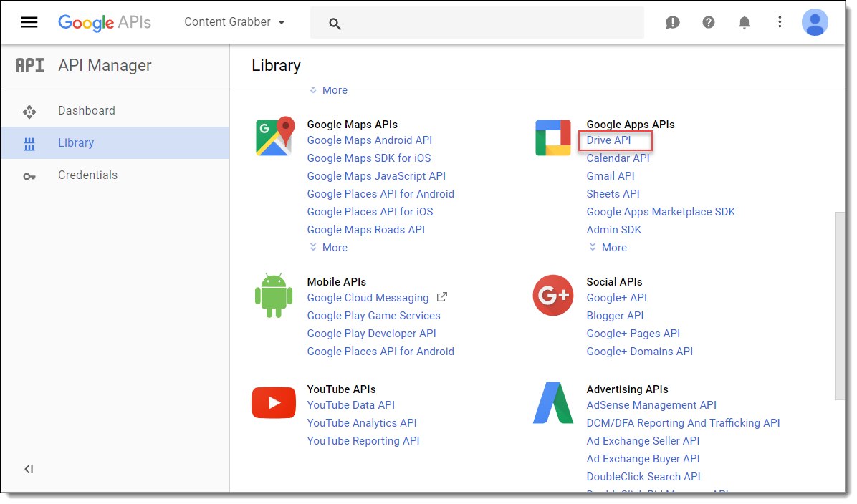This screenshot has height=504, width=857.
Task: Expand the partially visible More at top
Action: point(328,91)
